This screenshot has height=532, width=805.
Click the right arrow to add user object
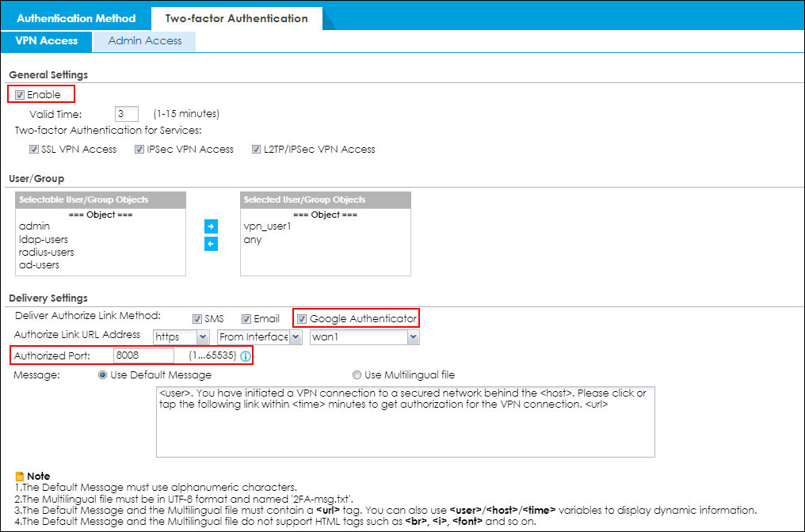211,226
